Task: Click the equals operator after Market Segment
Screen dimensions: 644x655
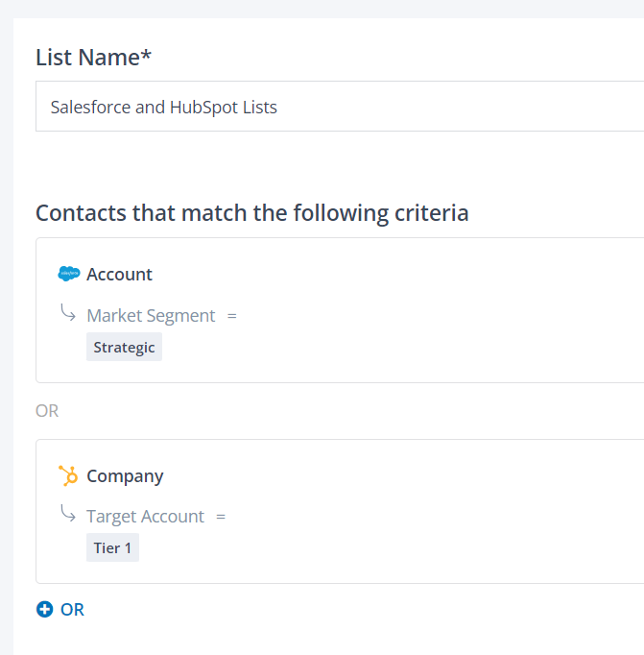Action: (231, 315)
